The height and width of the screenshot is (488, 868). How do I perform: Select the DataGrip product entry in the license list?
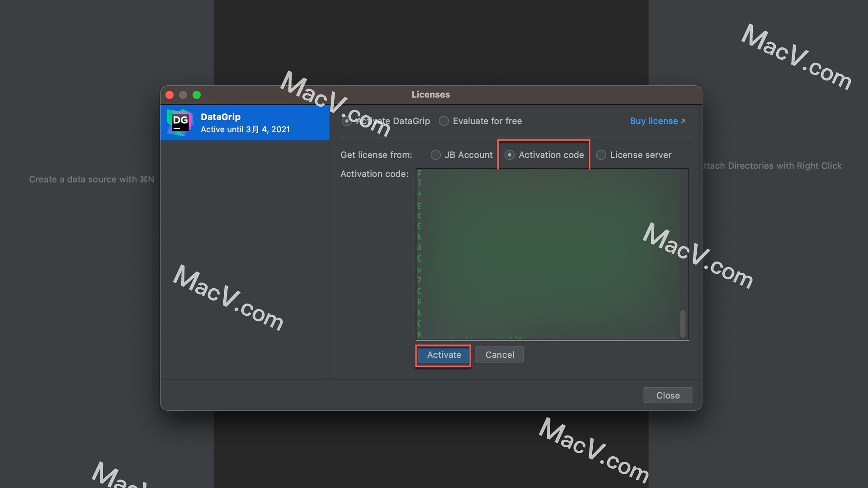[x=245, y=122]
